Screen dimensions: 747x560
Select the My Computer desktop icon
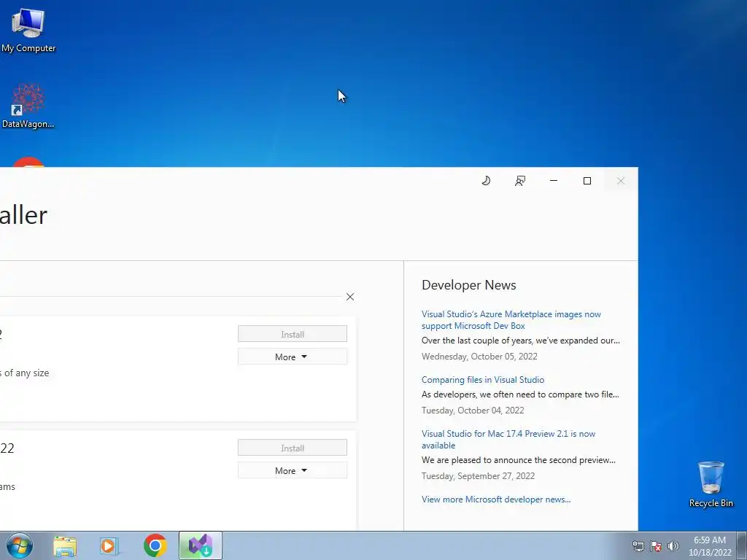click(28, 29)
